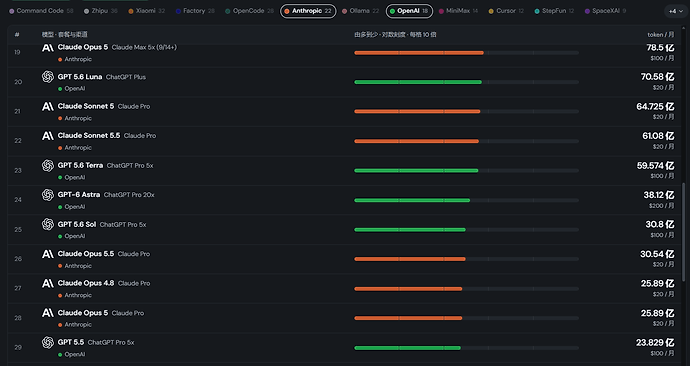The image size is (690, 366).
Task: Click the 64.725 亿 token value
Action: (655, 106)
